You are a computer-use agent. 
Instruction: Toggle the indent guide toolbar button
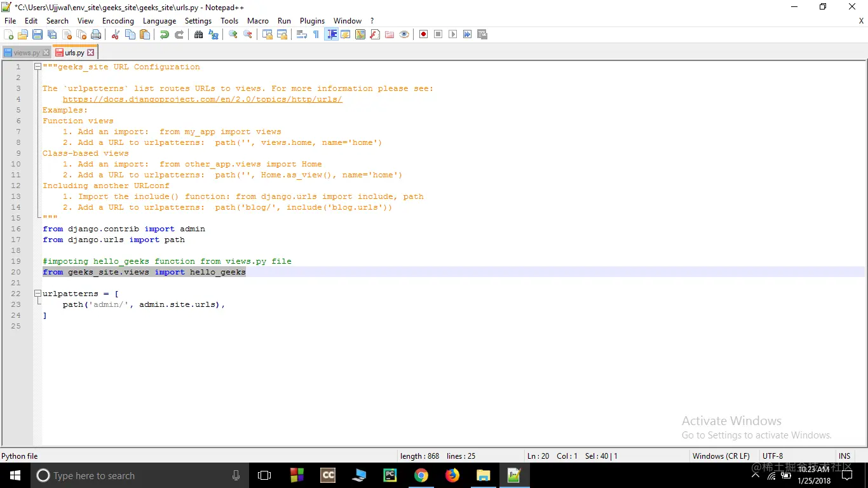coord(332,34)
